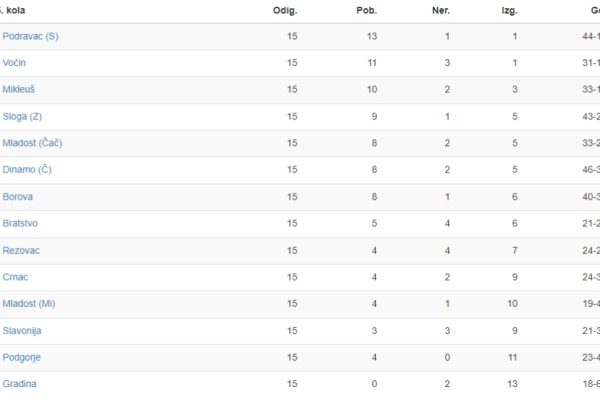Screen dimensions: 600x400
Task: Click the Gradina team link
Action: (19, 384)
